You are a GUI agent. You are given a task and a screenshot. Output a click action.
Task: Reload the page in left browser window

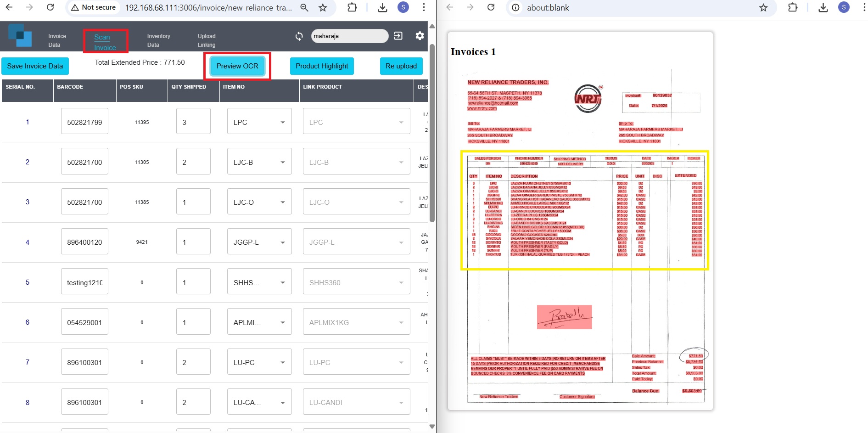[50, 7]
